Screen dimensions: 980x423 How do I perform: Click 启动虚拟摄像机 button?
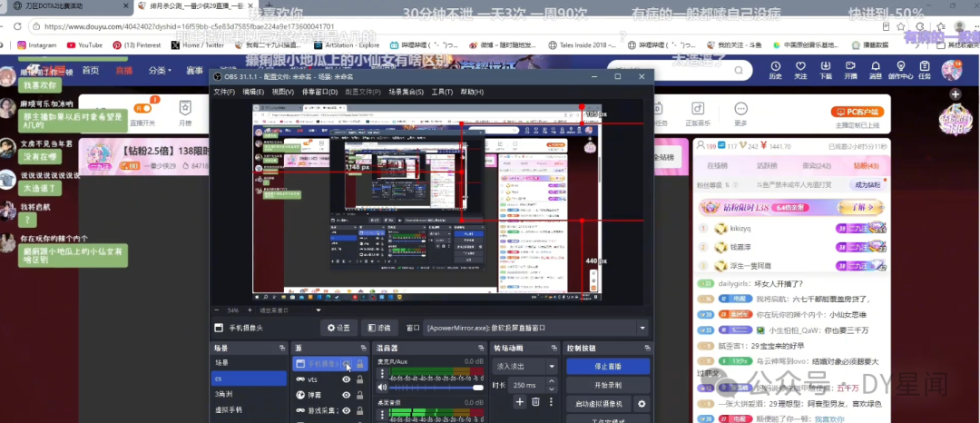(x=598, y=404)
